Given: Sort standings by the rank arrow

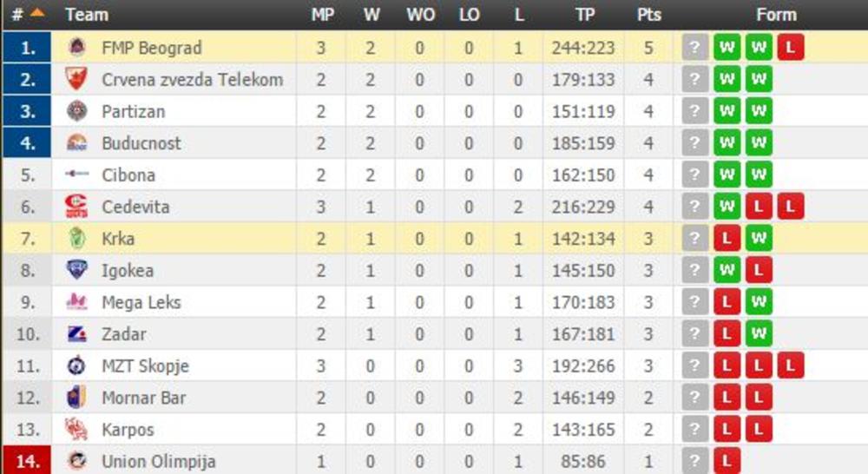Looking at the screenshot, I should point(36,14).
